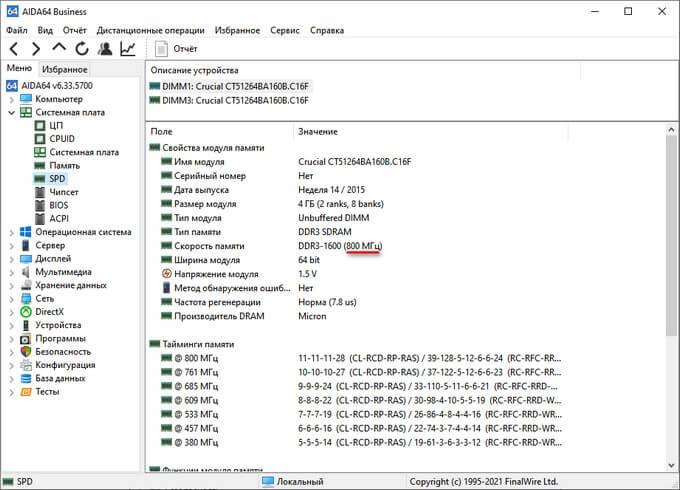Open the Сервис menu

click(x=285, y=30)
